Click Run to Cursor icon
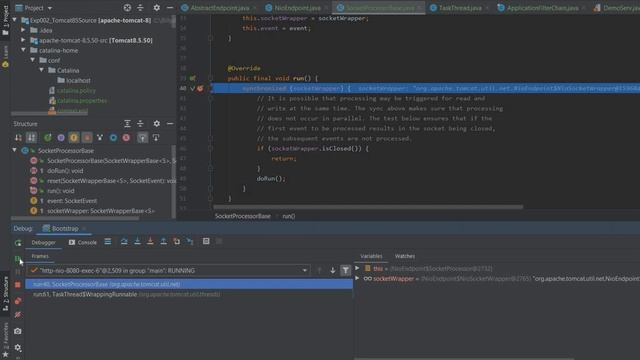The image size is (640, 360). click(190, 242)
